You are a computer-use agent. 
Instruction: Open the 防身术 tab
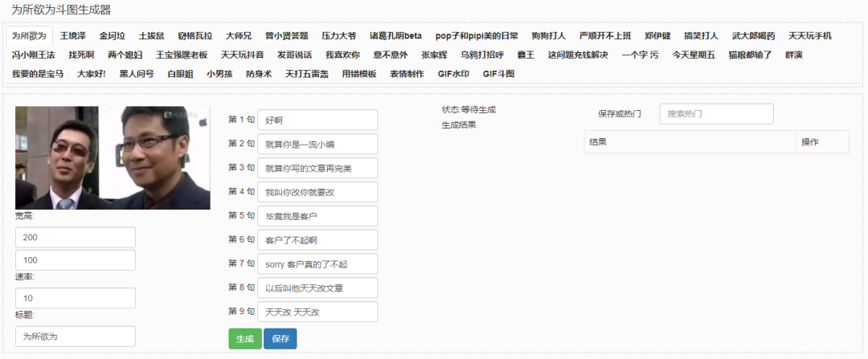(x=259, y=74)
